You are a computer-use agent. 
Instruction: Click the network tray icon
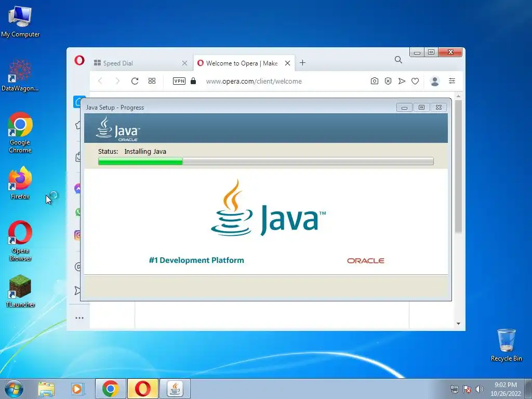[x=454, y=389]
